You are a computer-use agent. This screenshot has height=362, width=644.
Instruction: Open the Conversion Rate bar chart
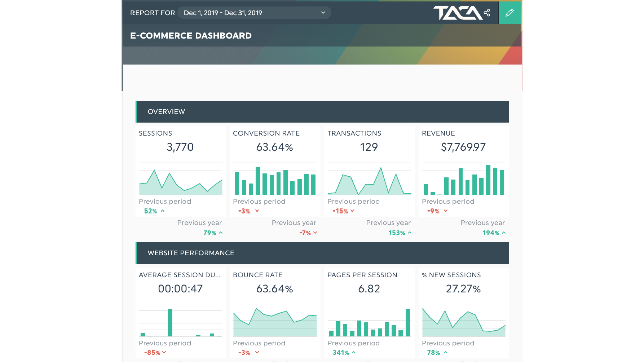coord(275,179)
